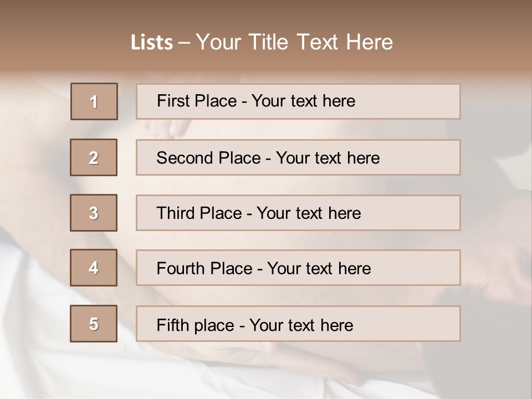532x399 pixels.
Task: Select the number 2 square
Action: click(94, 157)
